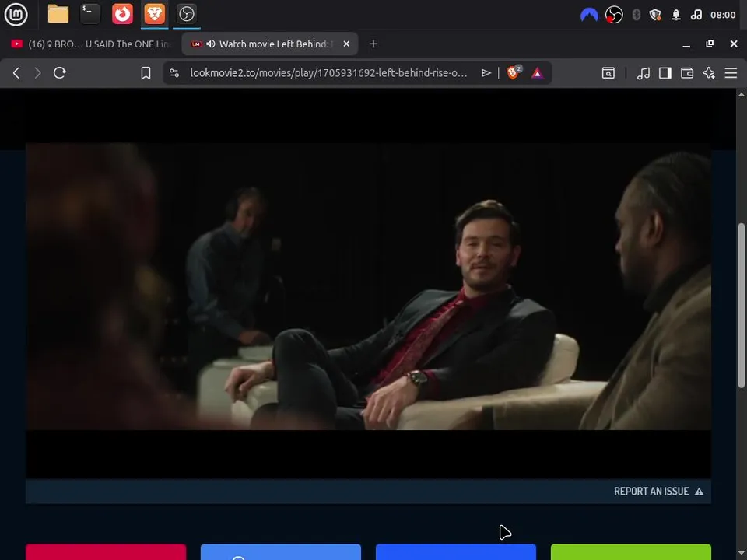Reload the lookmovie2 page

tap(60, 73)
